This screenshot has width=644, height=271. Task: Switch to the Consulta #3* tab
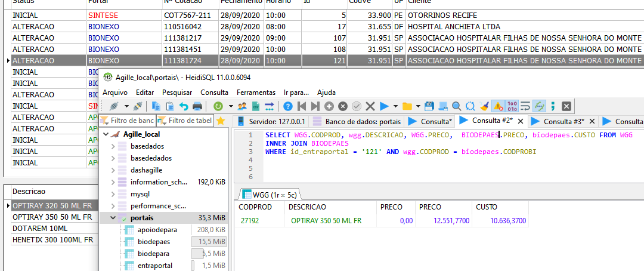click(562, 121)
